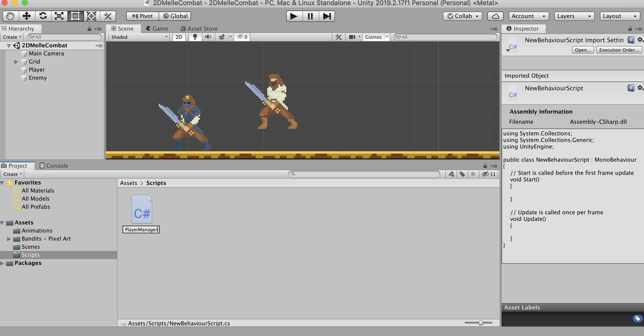
Task: Lock the Hierarchy panel
Action: tap(89, 29)
